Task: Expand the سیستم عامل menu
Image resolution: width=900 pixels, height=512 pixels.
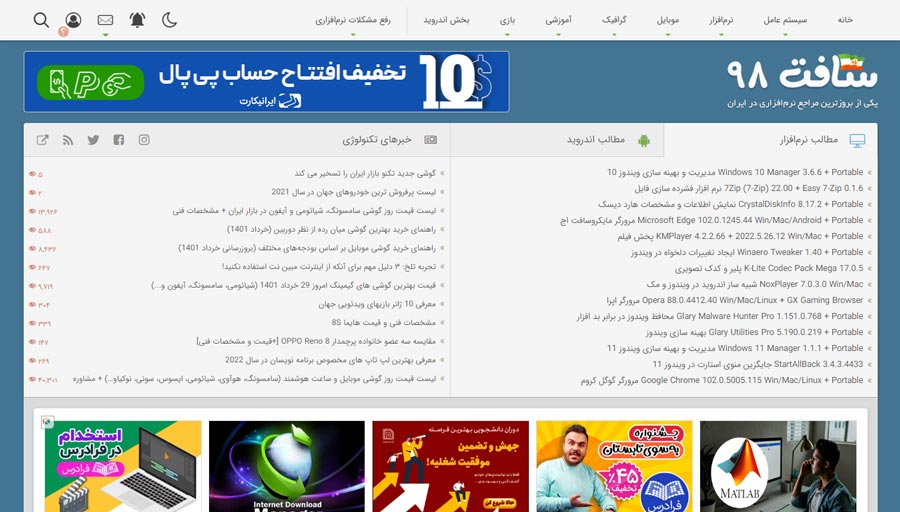Action: click(785, 20)
